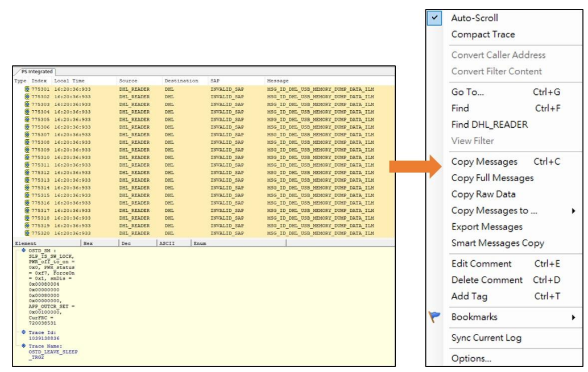The height and width of the screenshot is (372, 588).
Task: Click the type icon of row 775301
Action: (27, 89)
